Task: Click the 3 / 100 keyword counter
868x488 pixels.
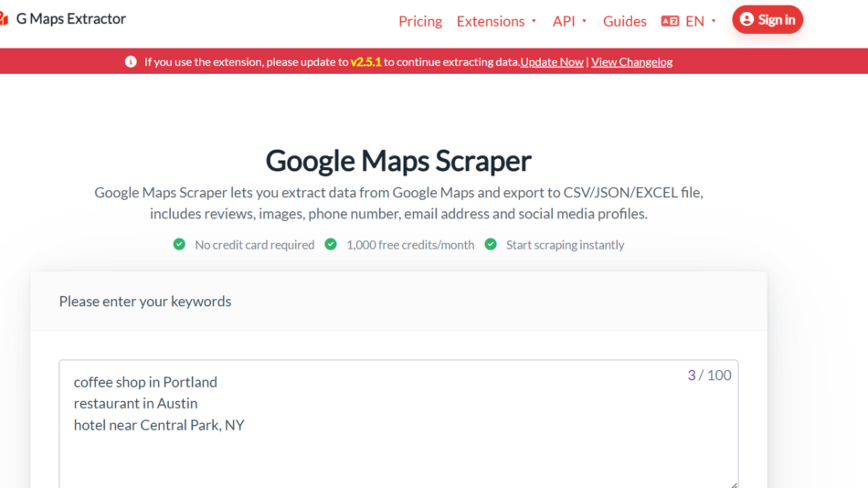Action: [709, 375]
